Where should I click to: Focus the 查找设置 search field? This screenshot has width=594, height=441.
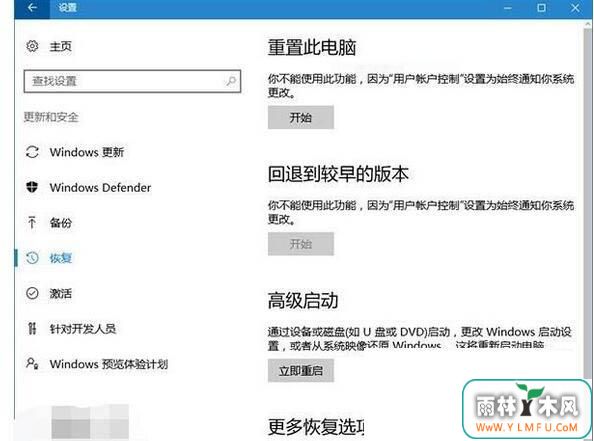pyautogui.click(x=132, y=81)
